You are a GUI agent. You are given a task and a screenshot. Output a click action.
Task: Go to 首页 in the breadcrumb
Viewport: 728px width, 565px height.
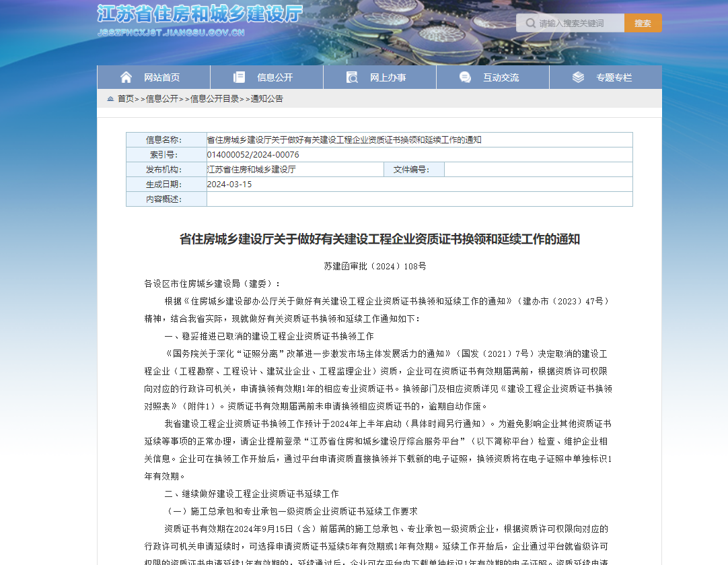pos(126,98)
